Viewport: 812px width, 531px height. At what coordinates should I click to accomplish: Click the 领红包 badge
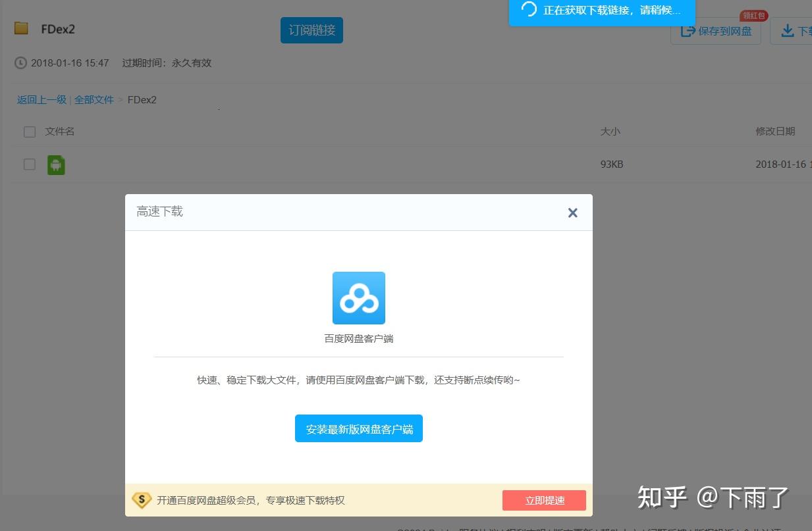coord(754,16)
